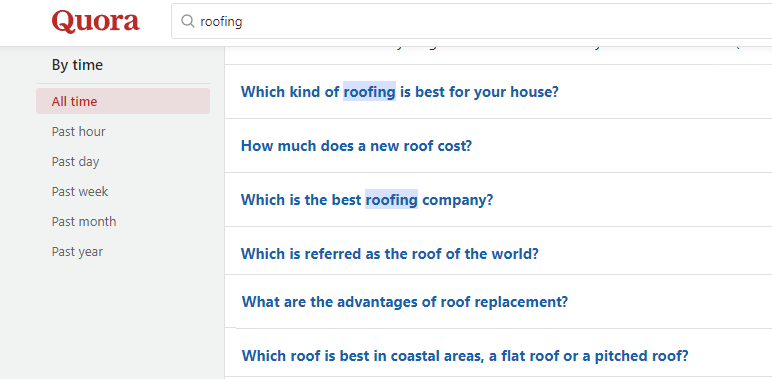The image size is (772, 379).
Task: Show results from the 'Past year'
Action: tap(77, 252)
